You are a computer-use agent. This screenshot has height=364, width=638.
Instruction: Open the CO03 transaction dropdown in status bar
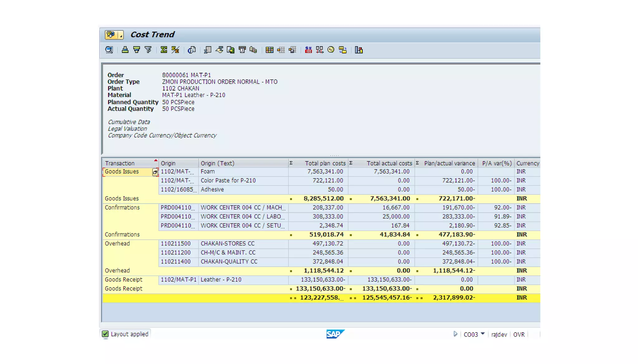coord(483,334)
